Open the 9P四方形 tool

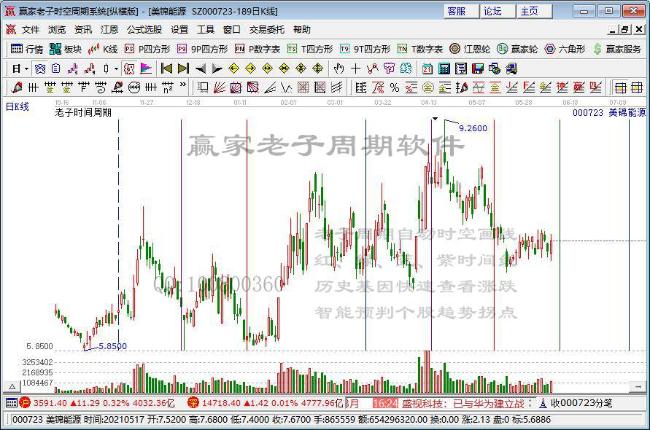point(202,49)
